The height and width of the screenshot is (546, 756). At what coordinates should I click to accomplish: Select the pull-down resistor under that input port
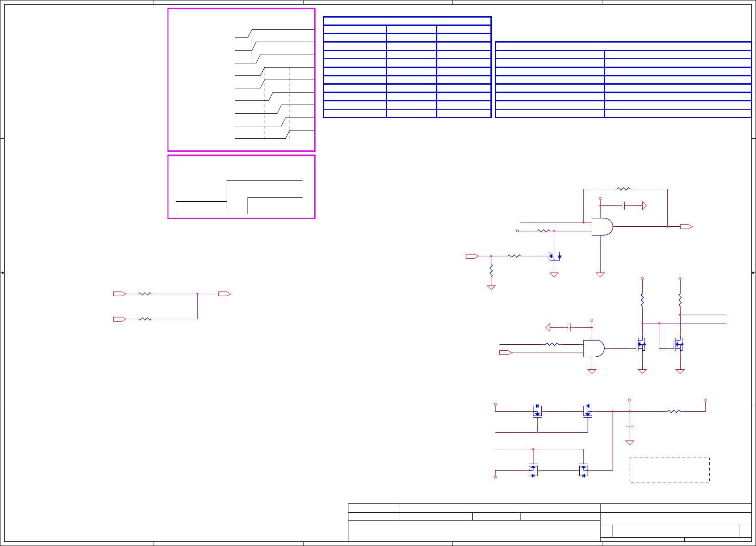point(491,271)
